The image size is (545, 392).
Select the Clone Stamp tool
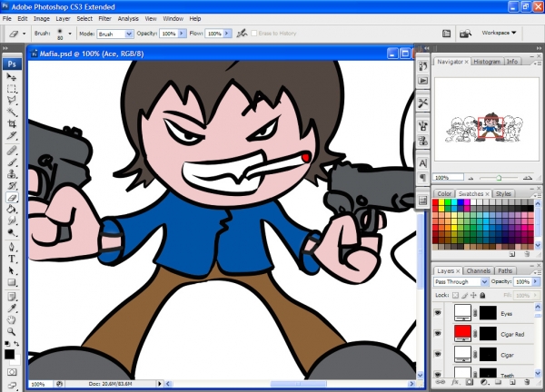(x=12, y=174)
